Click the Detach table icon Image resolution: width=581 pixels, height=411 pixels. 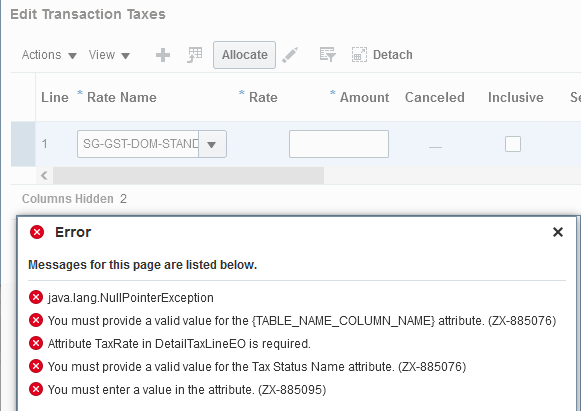pos(359,55)
